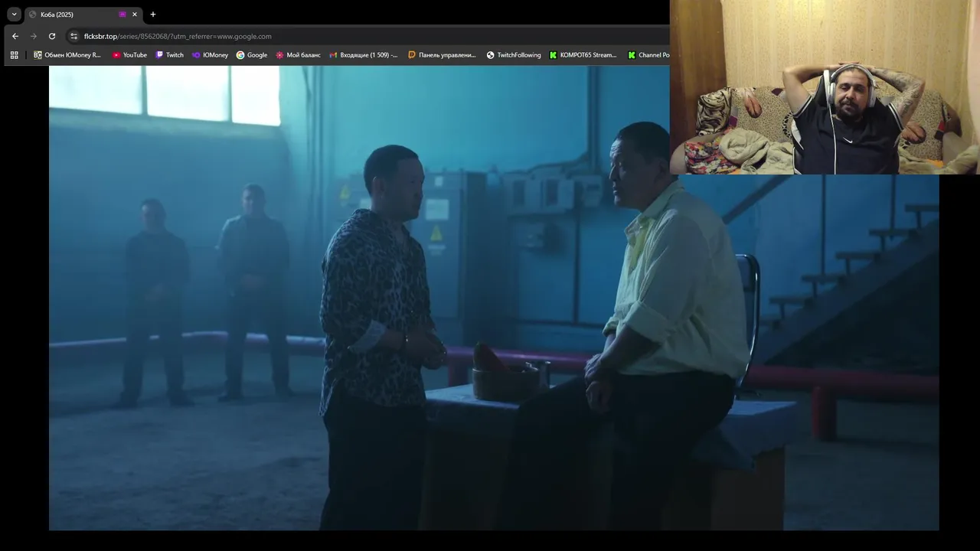Open the apps grid in bookmarks bar
Screen dimensions: 980x551
click(14, 55)
